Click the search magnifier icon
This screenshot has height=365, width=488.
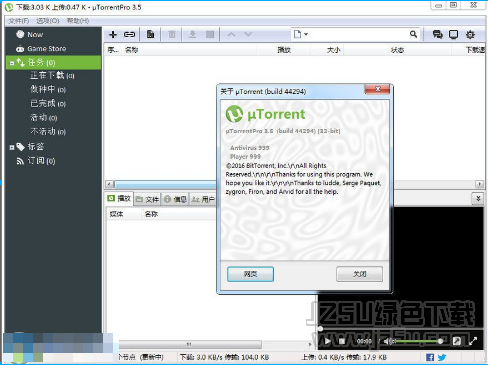pos(413,34)
